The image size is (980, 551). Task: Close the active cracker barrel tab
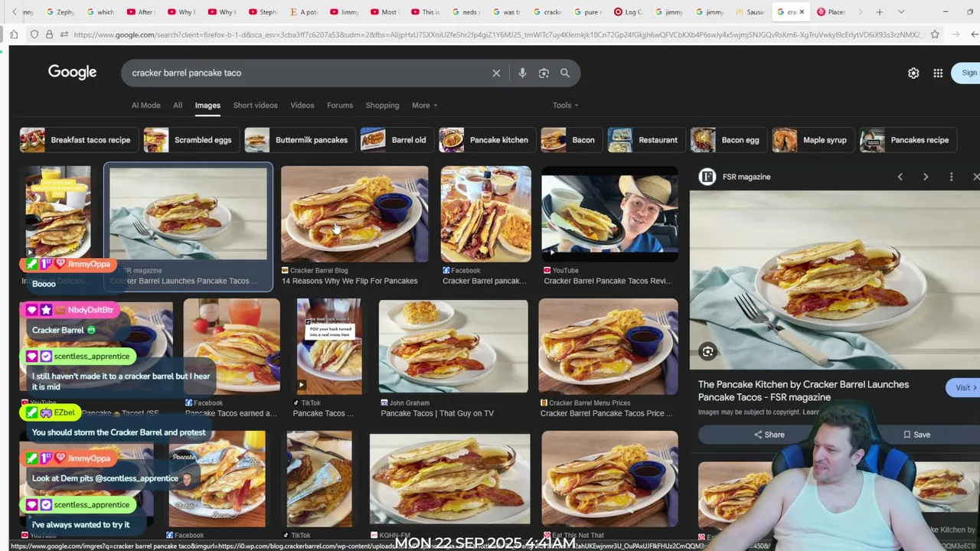(802, 11)
